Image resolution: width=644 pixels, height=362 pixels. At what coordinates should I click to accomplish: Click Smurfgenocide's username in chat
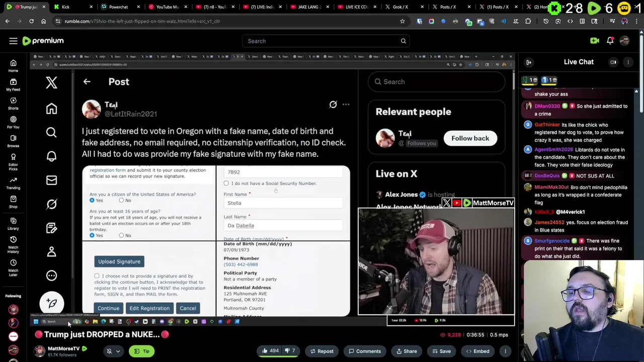551,241
